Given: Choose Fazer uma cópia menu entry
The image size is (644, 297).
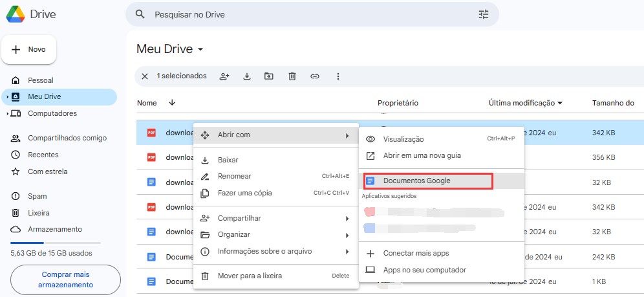Looking at the screenshot, I should click(276, 193).
